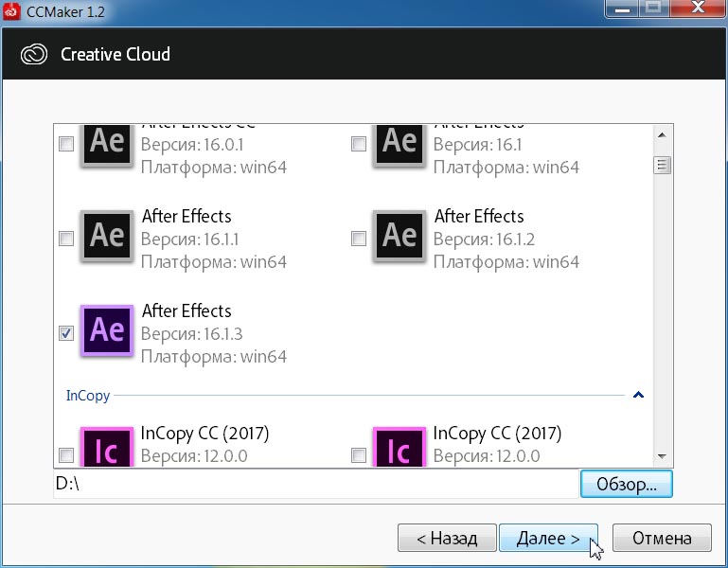Click the After Effects 16.1.2 Ae icon
The height and width of the screenshot is (568, 728).
[x=400, y=237]
